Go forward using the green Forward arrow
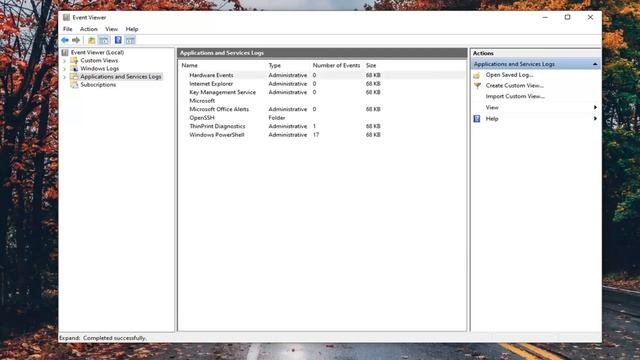The image size is (640, 360). coord(76,40)
